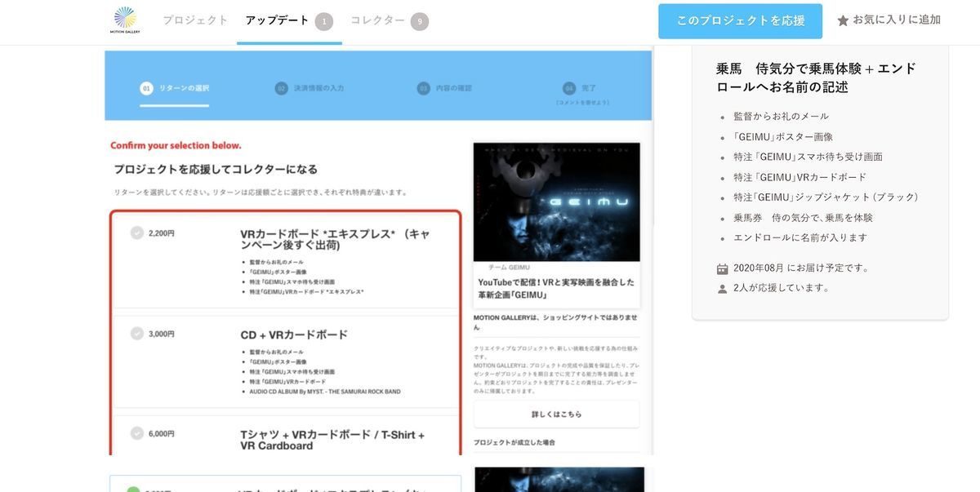The height and width of the screenshot is (492, 980).
Task: Click the person icon beside 2人が応援しています
Action: pyautogui.click(x=722, y=288)
